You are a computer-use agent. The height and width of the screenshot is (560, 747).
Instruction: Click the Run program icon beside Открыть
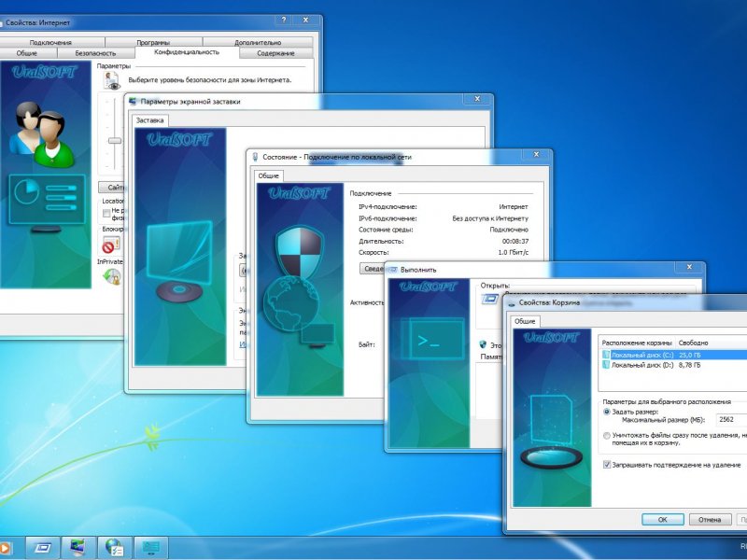coord(489,299)
